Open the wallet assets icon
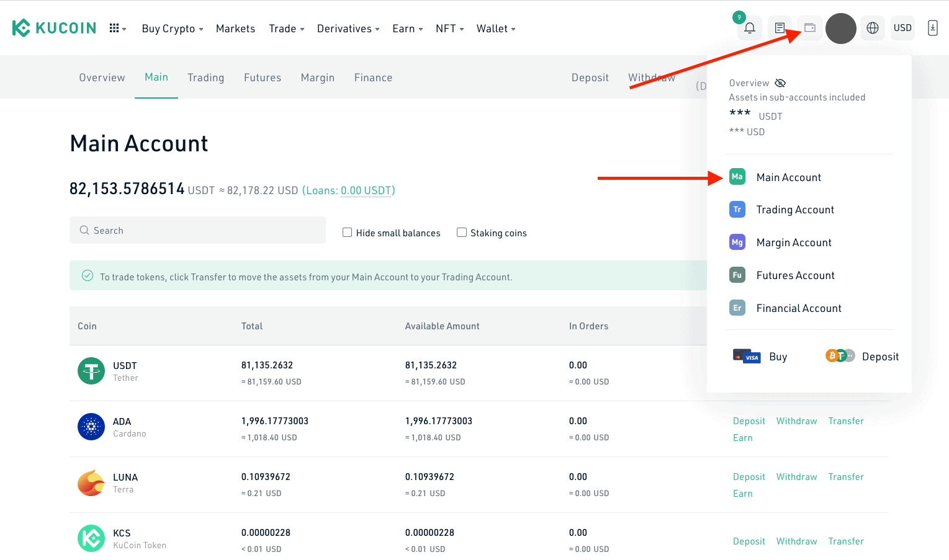Viewport: 949px width, 560px height. 810,28
